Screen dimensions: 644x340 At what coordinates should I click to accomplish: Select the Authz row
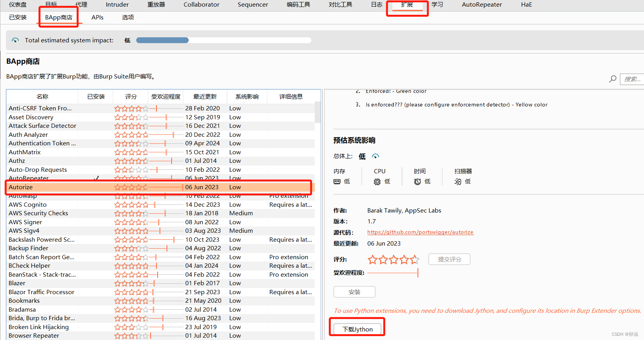point(161,160)
